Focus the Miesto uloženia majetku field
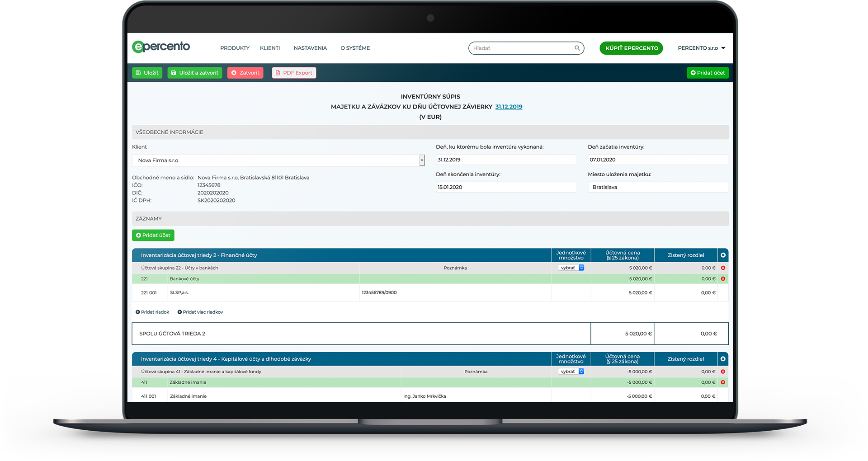This screenshot has width=868, height=461. pyautogui.click(x=658, y=187)
